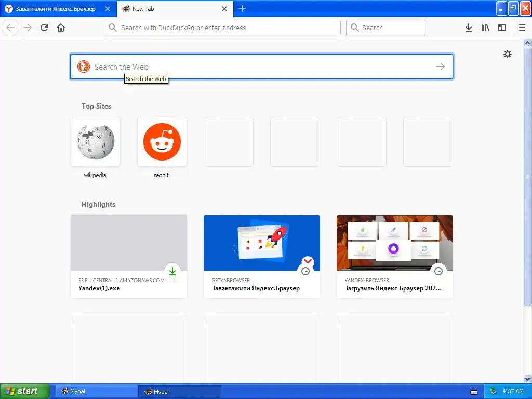Click the YANDEX-BROWSER source label
The height and width of the screenshot is (399, 532).
pos(367,280)
